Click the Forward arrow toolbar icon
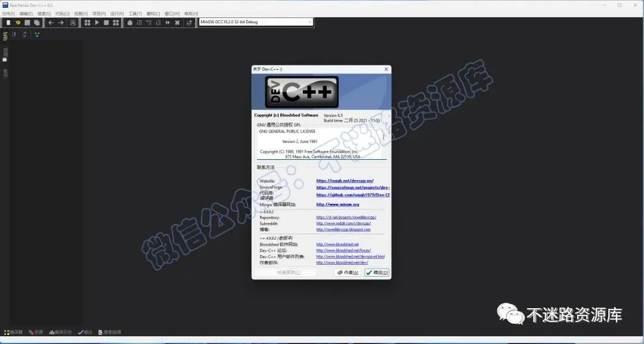Viewport: 644px width, 344px height. (61, 23)
